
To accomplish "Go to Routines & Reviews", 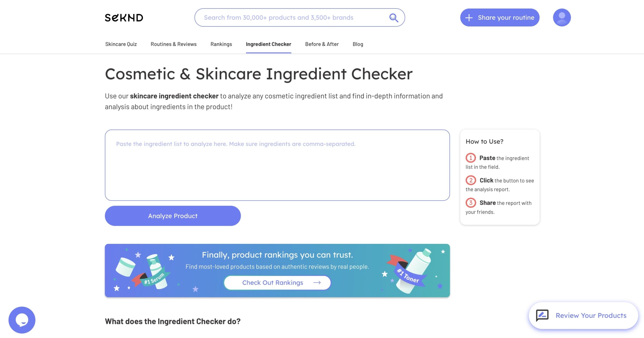I will (x=174, y=44).
